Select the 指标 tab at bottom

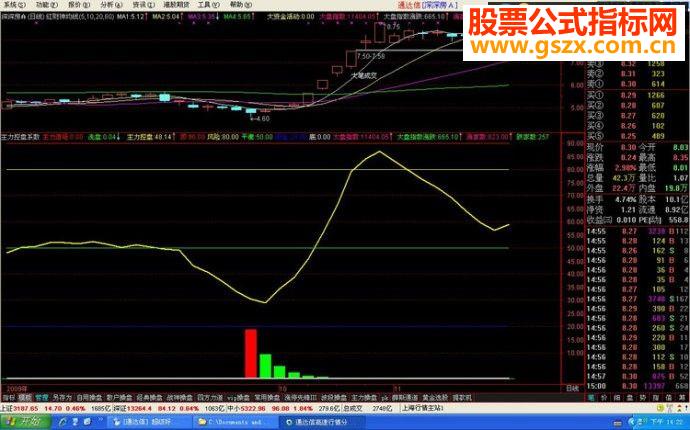8,397
